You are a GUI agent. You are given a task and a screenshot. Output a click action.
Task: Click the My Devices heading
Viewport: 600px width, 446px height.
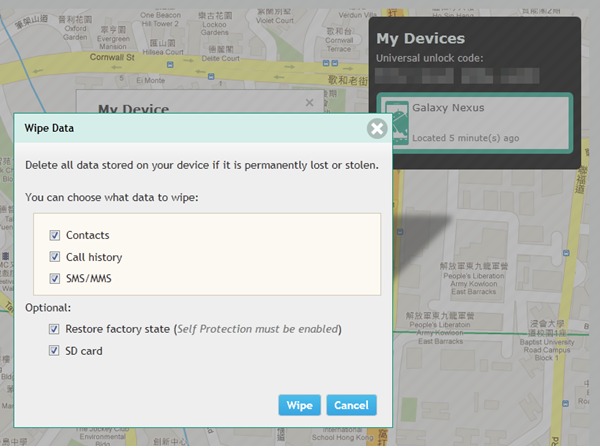click(x=421, y=39)
